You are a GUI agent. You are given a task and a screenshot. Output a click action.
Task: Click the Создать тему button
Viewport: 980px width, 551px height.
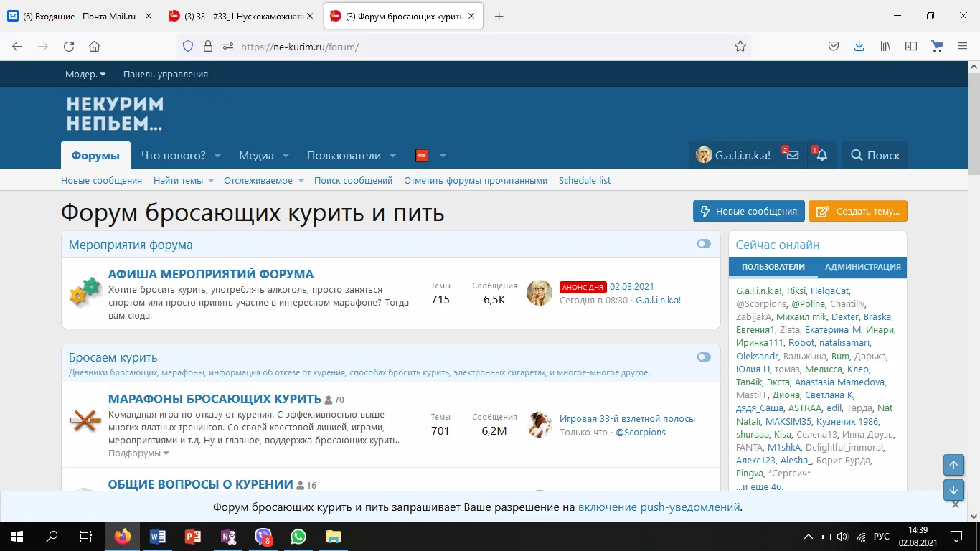coord(857,211)
